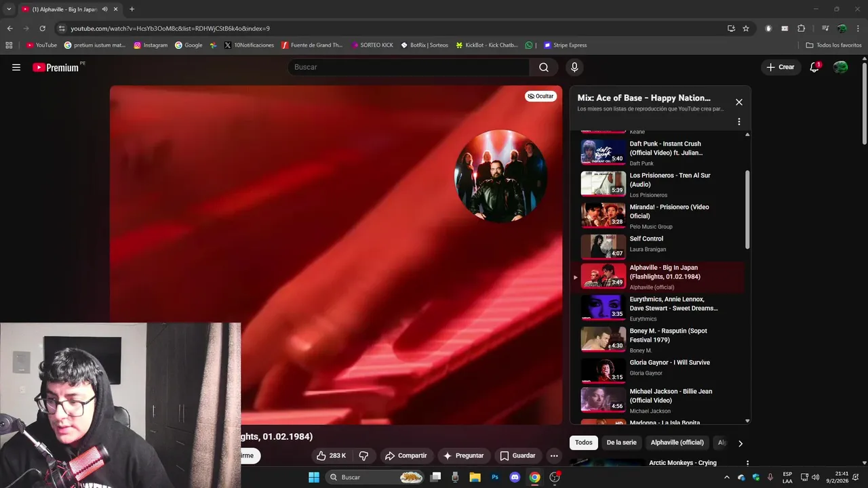
Task: Open the BotRix | Sorteos bookmark
Action: tap(425, 45)
